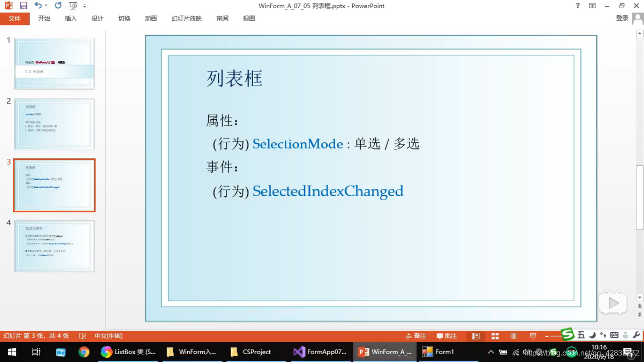Switch to Normal view icon
The image size is (644, 362).
click(x=476, y=336)
